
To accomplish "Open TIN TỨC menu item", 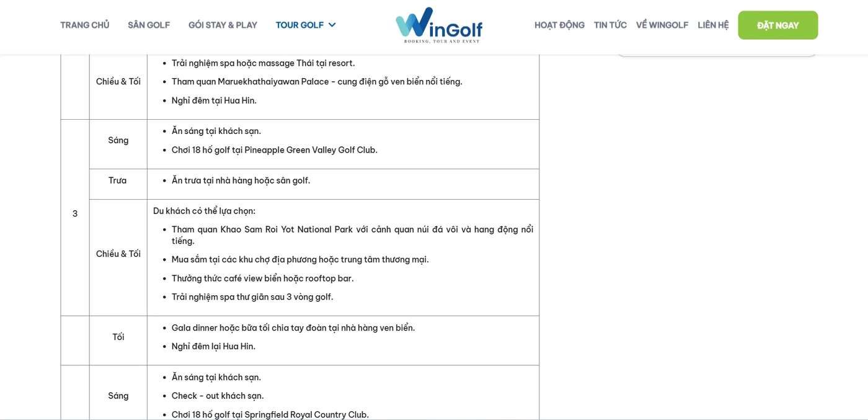I will tap(610, 25).
